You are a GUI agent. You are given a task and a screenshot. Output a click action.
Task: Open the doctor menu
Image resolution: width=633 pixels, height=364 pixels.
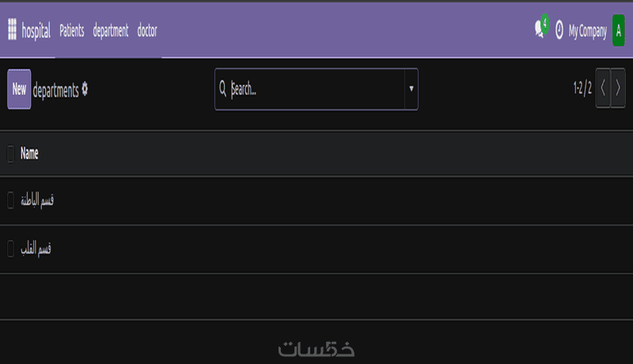click(147, 31)
